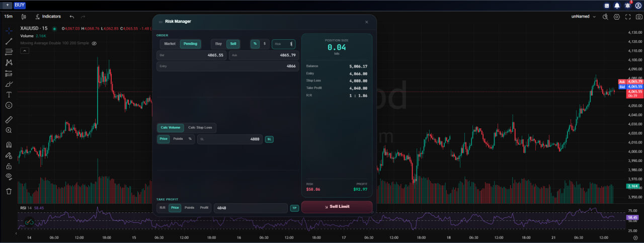
Task: Collapse the indicator legend chevron
Action: (25, 51)
